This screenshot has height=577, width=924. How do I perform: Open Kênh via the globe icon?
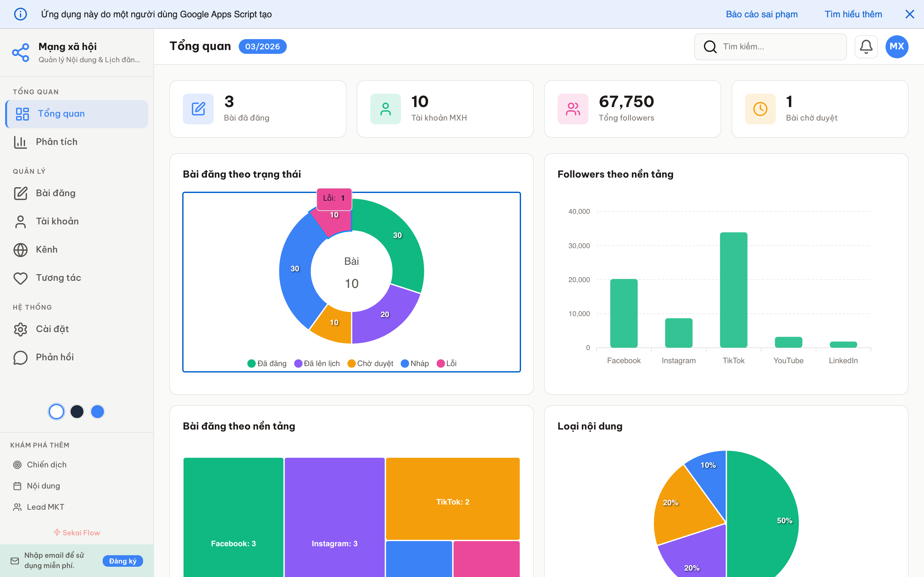click(21, 250)
